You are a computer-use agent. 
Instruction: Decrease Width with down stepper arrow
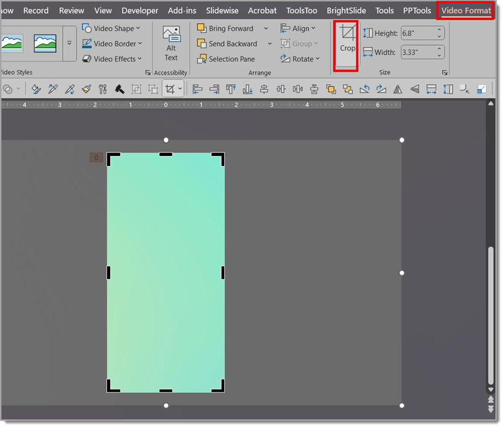(x=439, y=56)
